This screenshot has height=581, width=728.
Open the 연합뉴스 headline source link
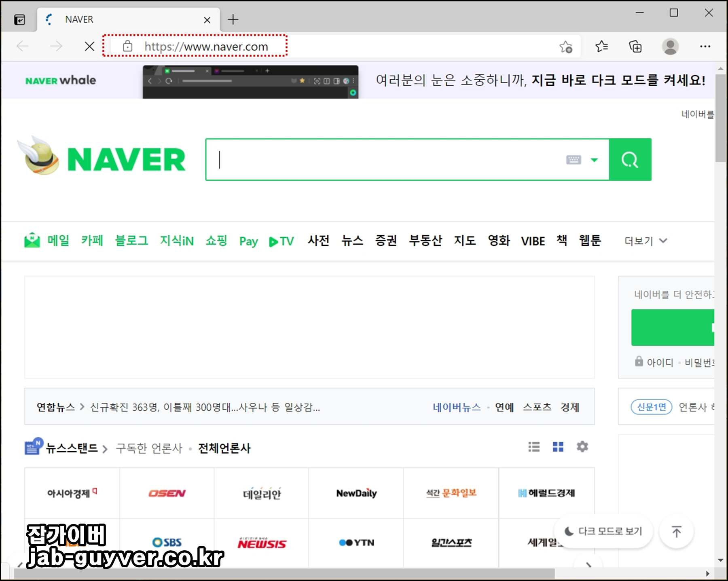click(x=56, y=407)
